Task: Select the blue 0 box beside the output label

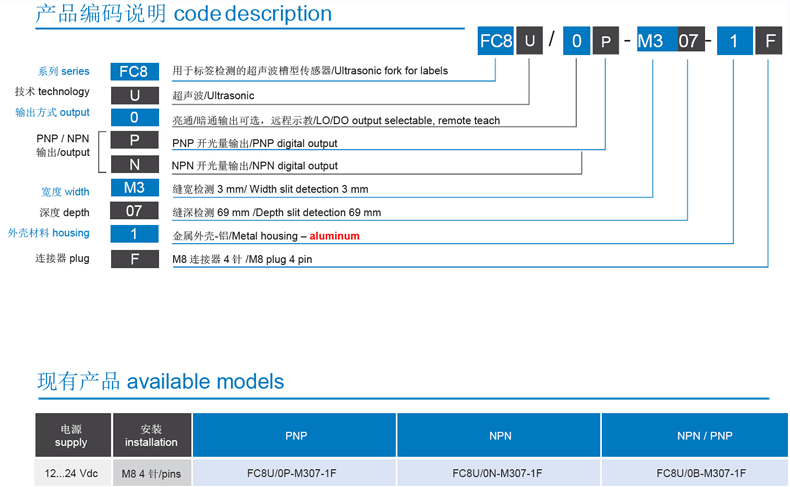Action: (x=134, y=119)
